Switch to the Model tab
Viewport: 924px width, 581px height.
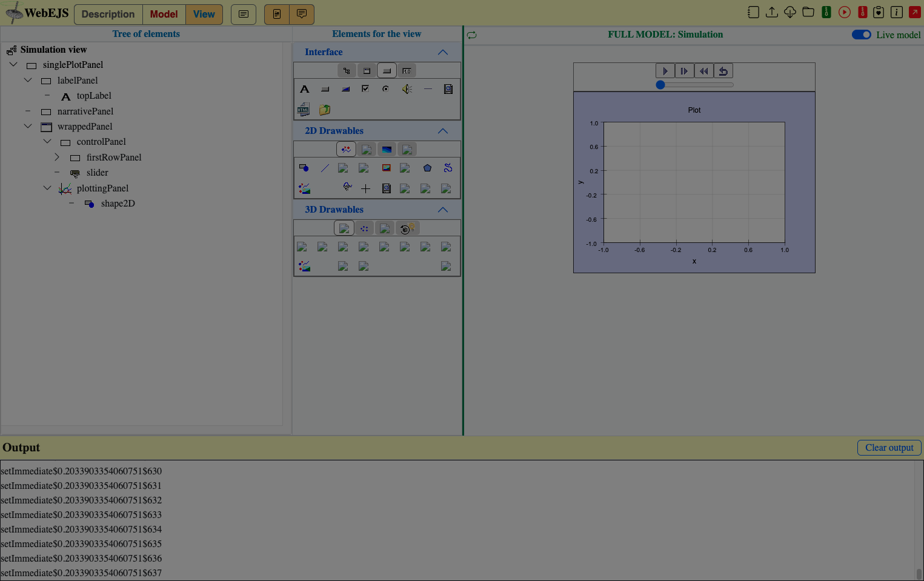tap(164, 14)
